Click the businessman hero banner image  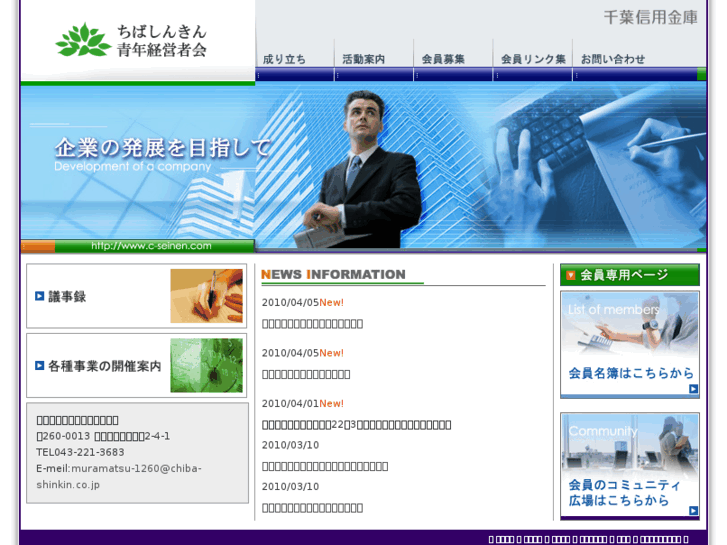point(364,167)
